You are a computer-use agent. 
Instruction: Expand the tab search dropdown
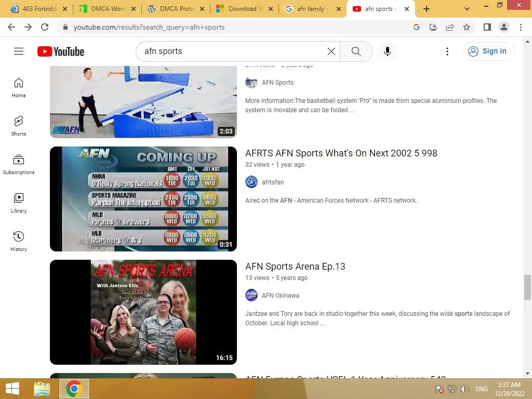pyautogui.click(x=467, y=9)
